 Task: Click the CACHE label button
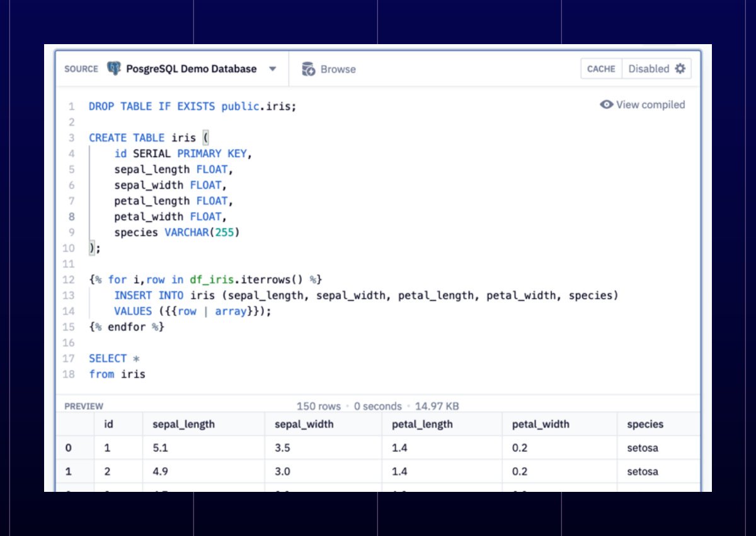601,69
